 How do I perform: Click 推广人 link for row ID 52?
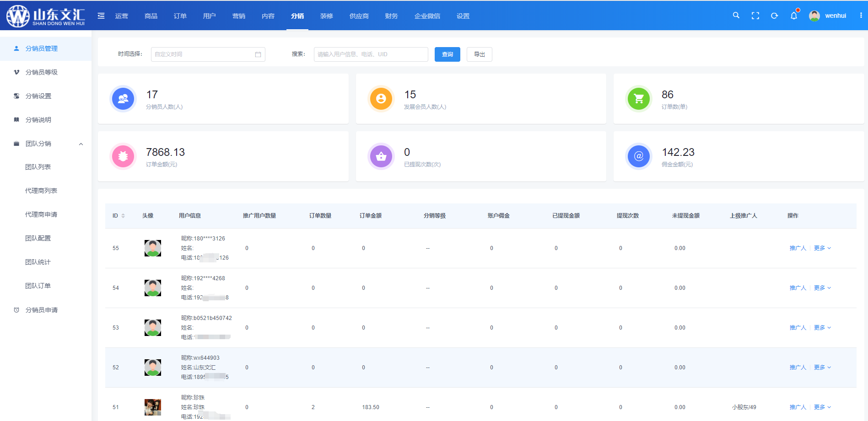click(798, 368)
